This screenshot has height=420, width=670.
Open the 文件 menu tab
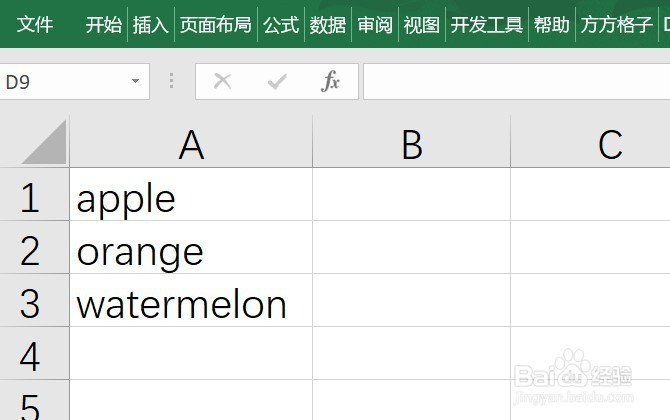(x=35, y=24)
